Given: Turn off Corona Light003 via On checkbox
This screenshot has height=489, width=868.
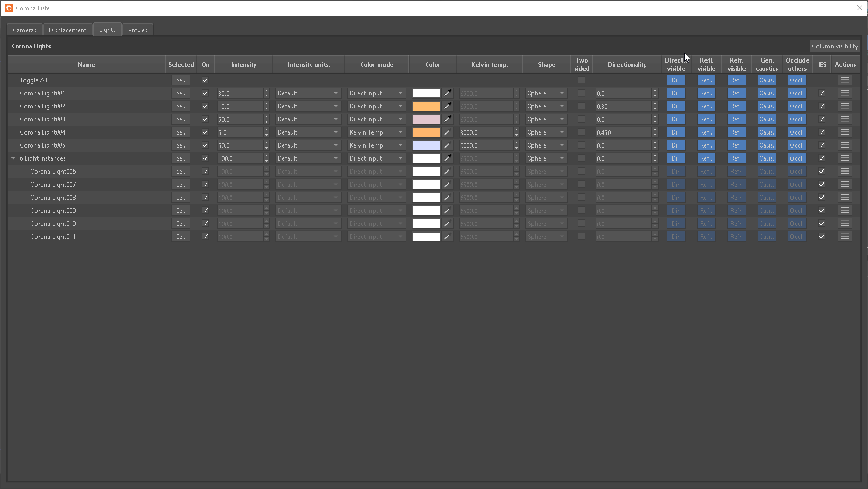Looking at the screenshot, I should [205, 119].
